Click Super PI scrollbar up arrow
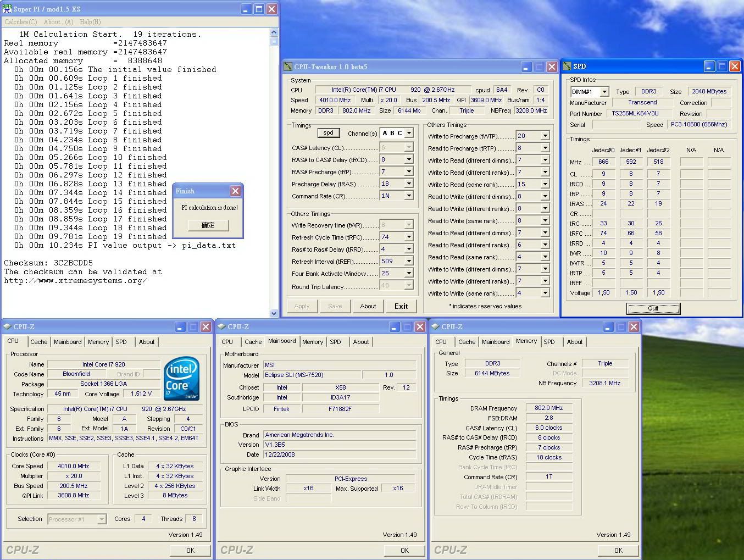744x560 pixels. pos(274,32)
